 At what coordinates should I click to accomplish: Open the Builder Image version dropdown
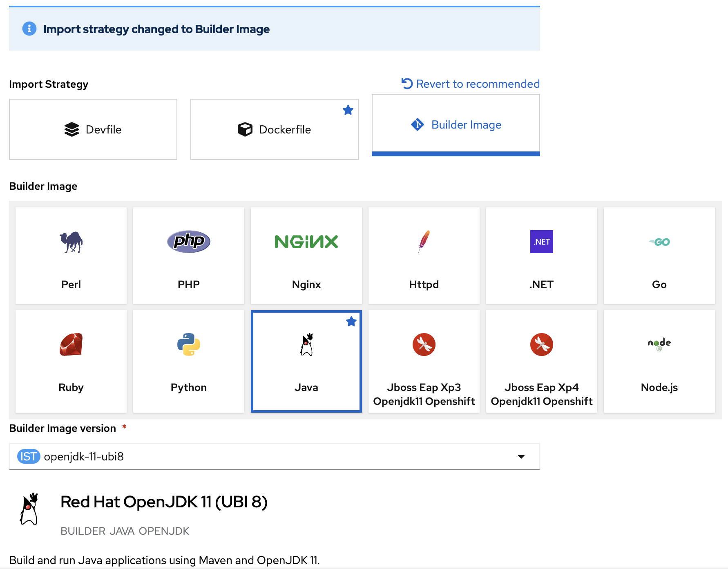pos(274,456)
